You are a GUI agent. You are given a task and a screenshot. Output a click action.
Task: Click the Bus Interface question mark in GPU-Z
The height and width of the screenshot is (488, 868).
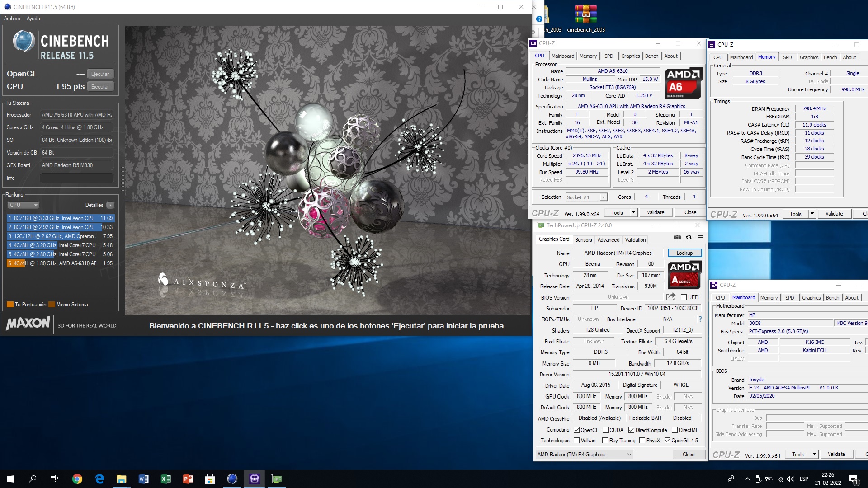700,319
